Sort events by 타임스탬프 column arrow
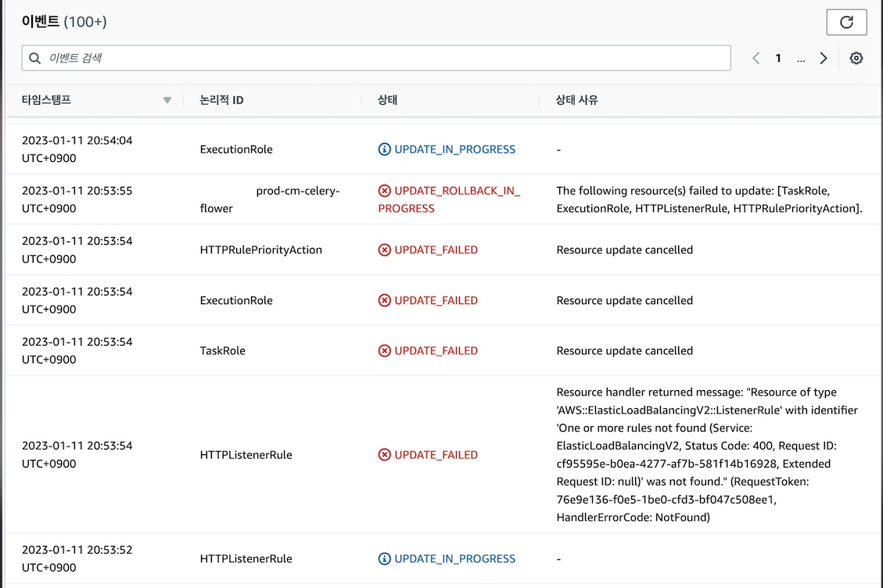Screen dimensions: 883x588 (167, 100)
